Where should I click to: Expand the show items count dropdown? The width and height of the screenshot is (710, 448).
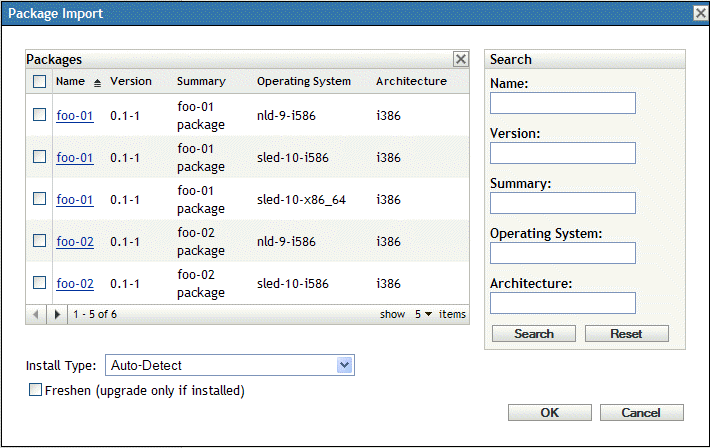click(x=425, y=314)
